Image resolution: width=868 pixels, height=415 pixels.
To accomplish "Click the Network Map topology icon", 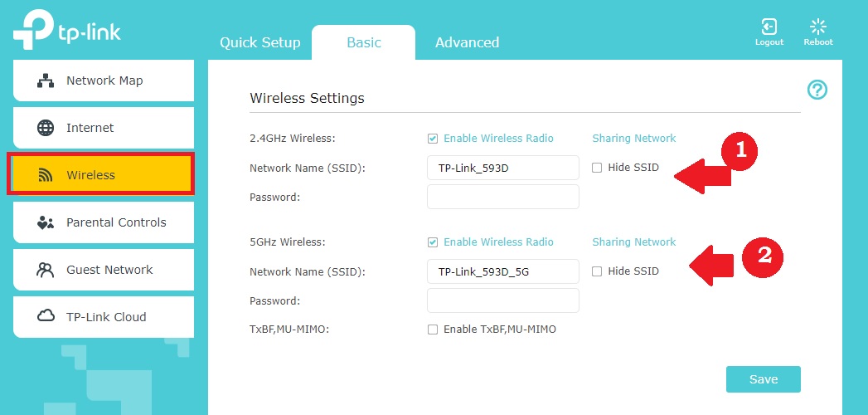I will 46,81.
